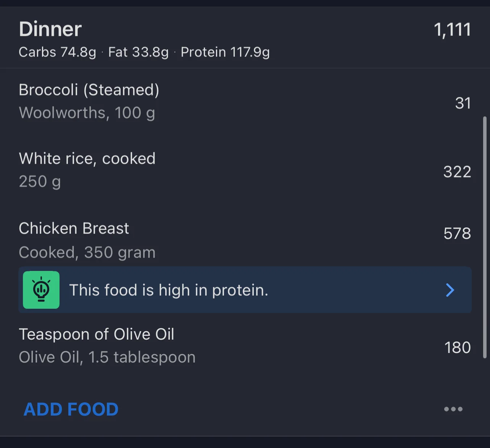Open the White rice, cooked entry
The height and width of the screenshot is (448, 490).
pos(87,159)
